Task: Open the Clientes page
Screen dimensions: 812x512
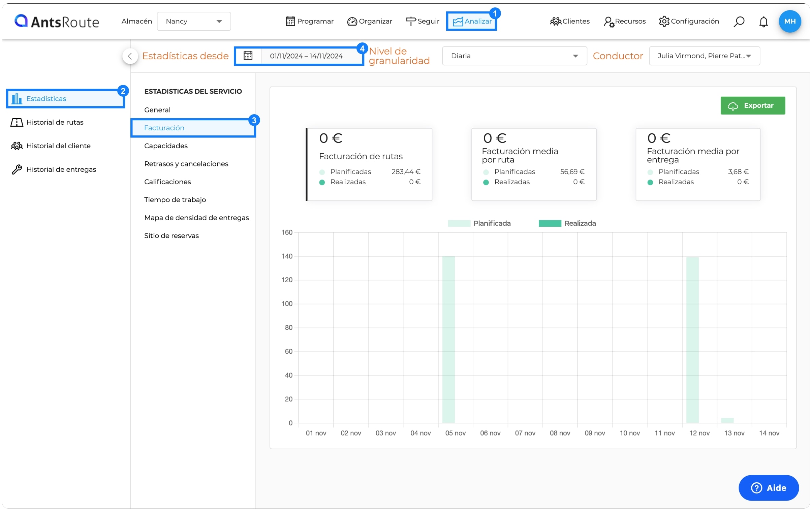Action: 570,22
